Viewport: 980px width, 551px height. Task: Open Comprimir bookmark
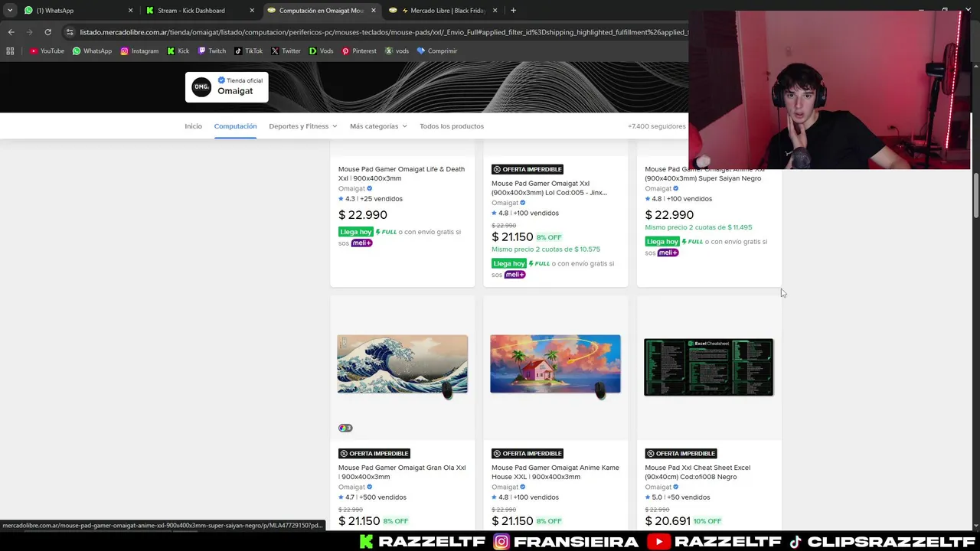coord(436,51)
